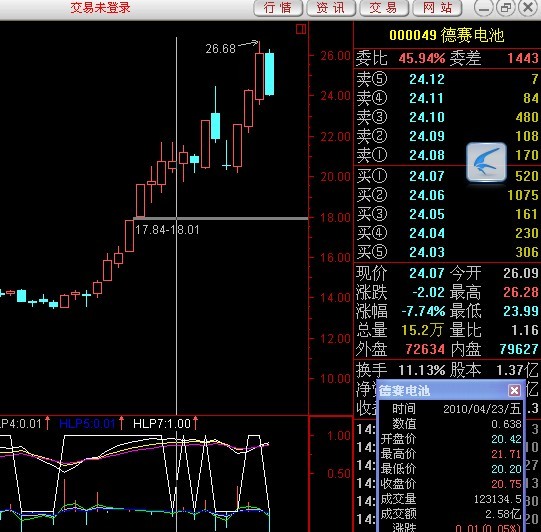541x532 pixels.
Task: Click the popup 成交额 value 2.58亿
Action: tap(503, 514)
